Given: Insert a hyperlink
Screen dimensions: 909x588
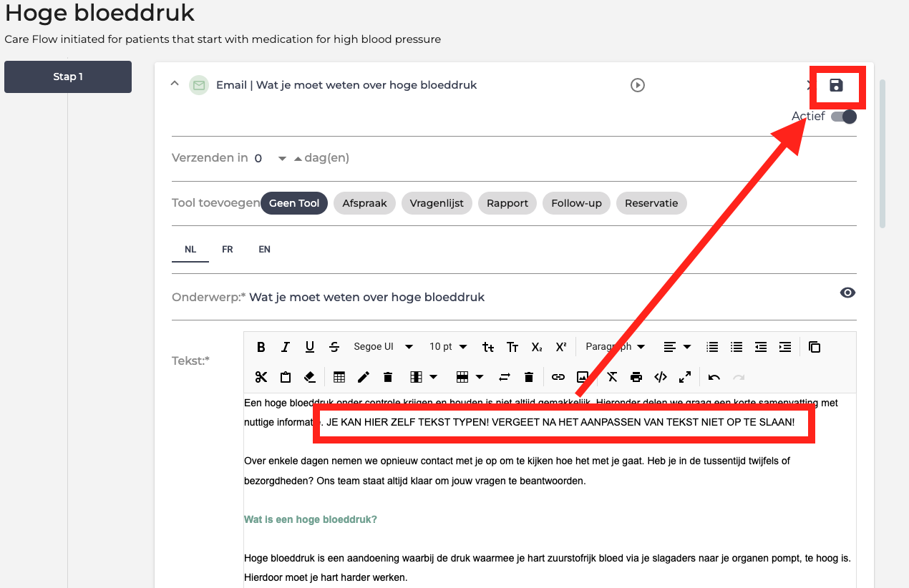Looking at the screenshot, I should click(558, 377).
